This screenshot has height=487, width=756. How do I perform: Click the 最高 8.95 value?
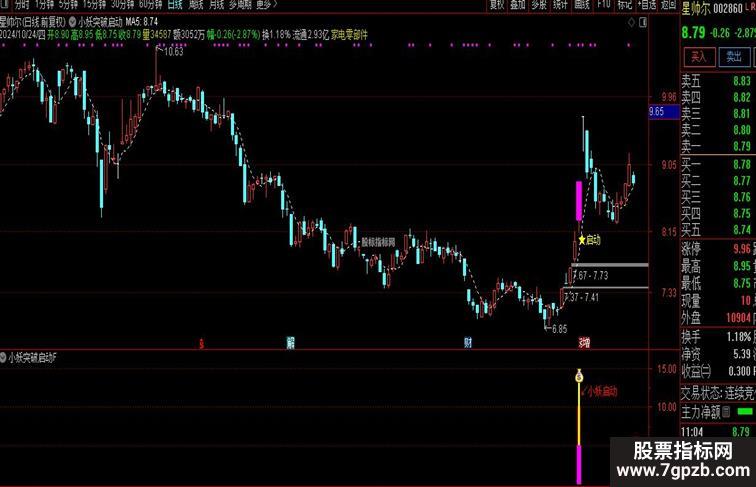[x=742, y=266]
